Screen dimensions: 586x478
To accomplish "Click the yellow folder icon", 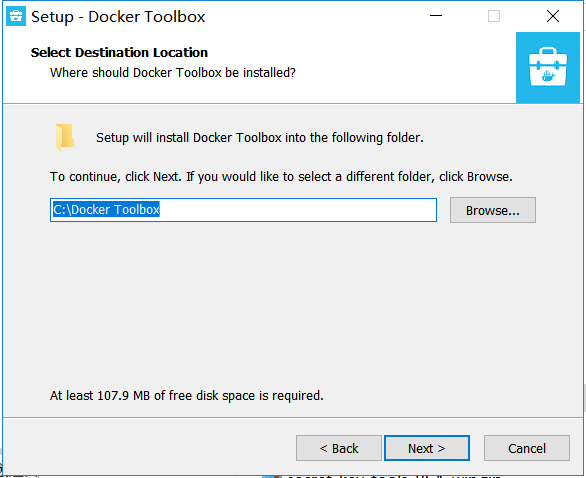I will coord(65,137).
